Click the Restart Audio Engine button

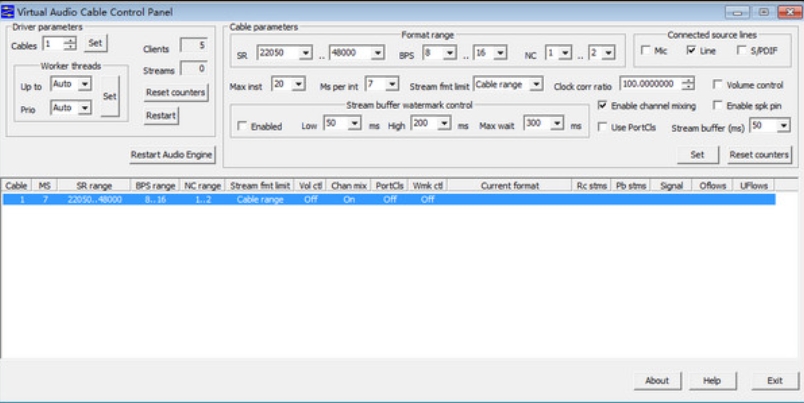click(x=172, y=155)
